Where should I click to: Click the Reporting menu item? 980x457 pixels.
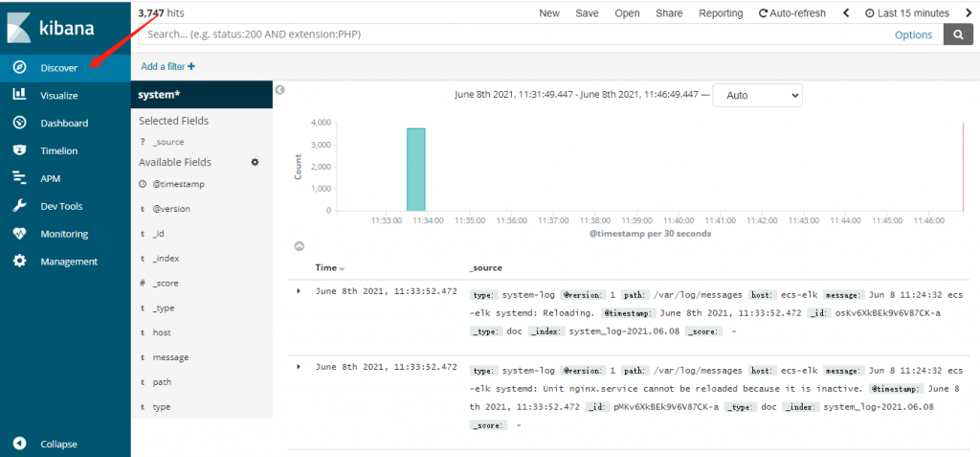click(721, 13)
